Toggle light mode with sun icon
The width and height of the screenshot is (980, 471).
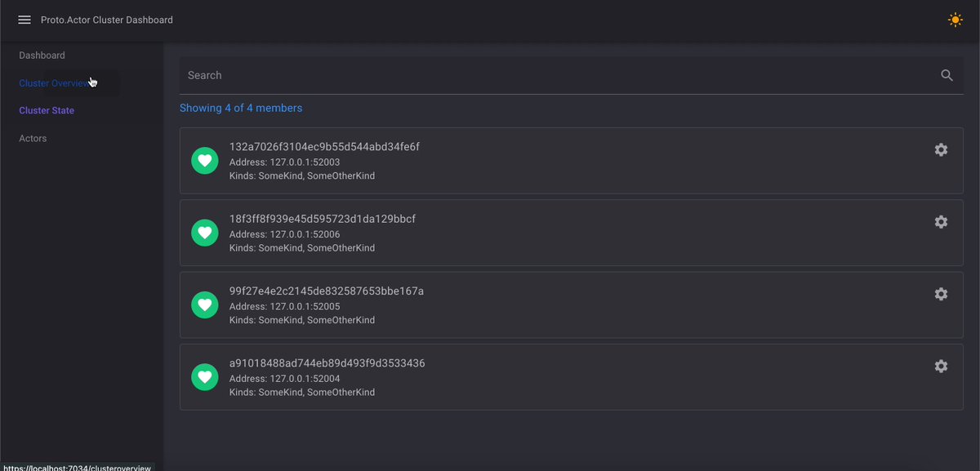point(955,20)
